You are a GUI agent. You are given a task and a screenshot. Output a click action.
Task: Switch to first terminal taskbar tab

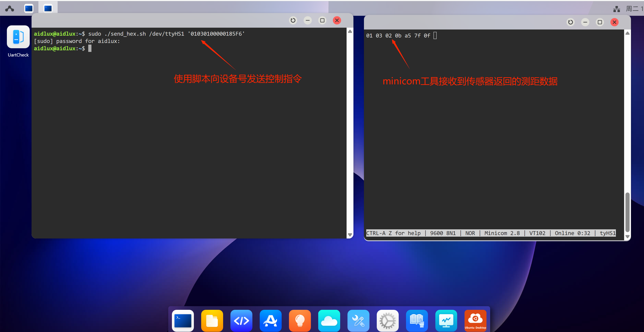(29, 8)
